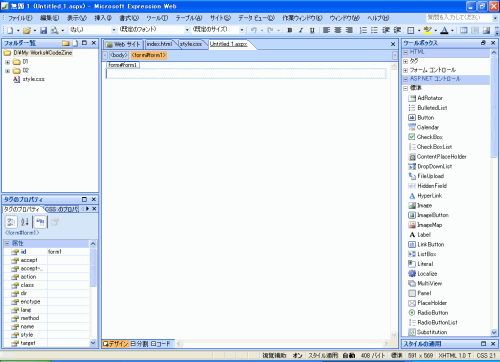Open the table menu in menu bar
Image resolution: width=500 pixels, height=362 pixels.
(x=189, y=18)
